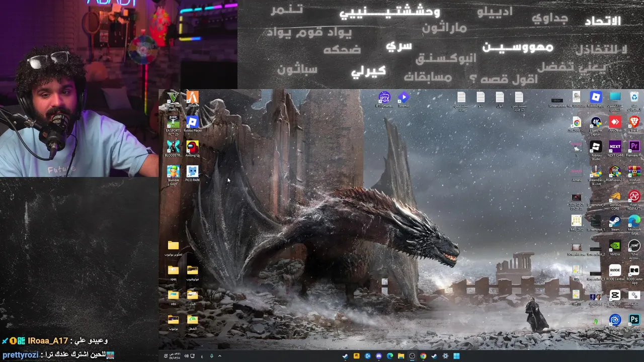Open the Among Us desktop icon
Screen dimensions: 644x362
tap(192, 149)
